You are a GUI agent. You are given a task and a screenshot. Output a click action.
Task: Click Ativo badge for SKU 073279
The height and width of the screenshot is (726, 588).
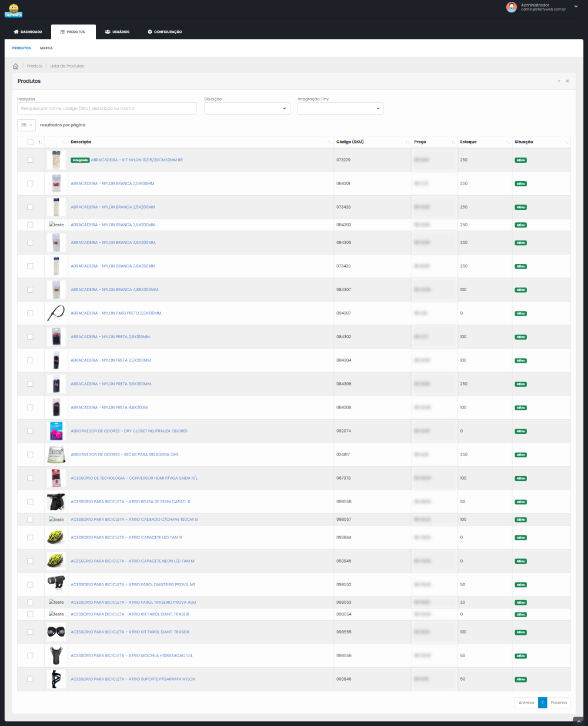point(520,160)
